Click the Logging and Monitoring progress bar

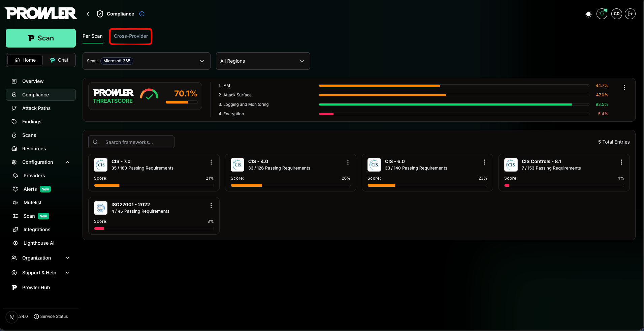click(454, 104)
